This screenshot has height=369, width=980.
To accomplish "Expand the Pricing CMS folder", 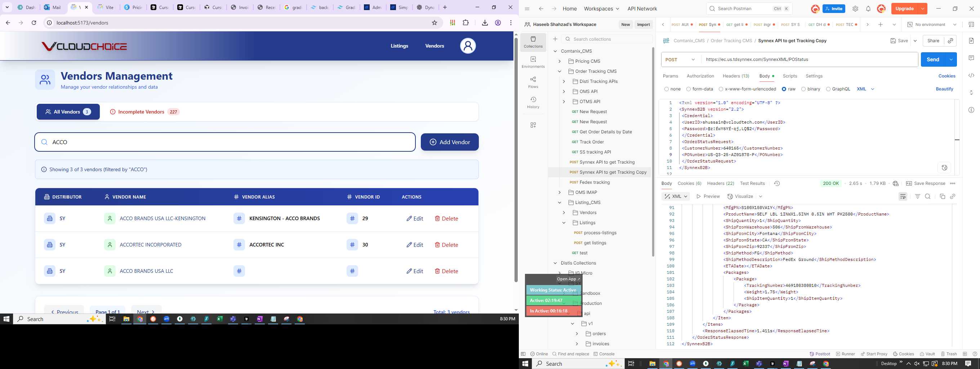I will [559, 61].
